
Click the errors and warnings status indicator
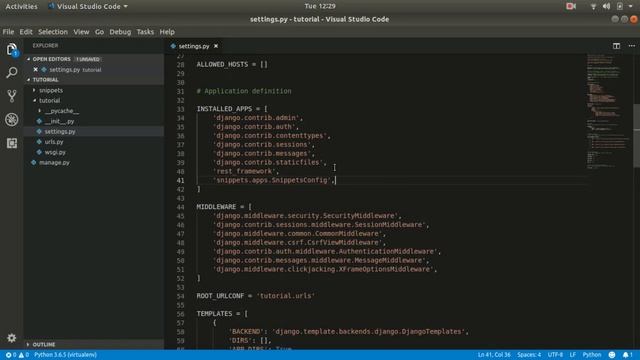point(17,355)
